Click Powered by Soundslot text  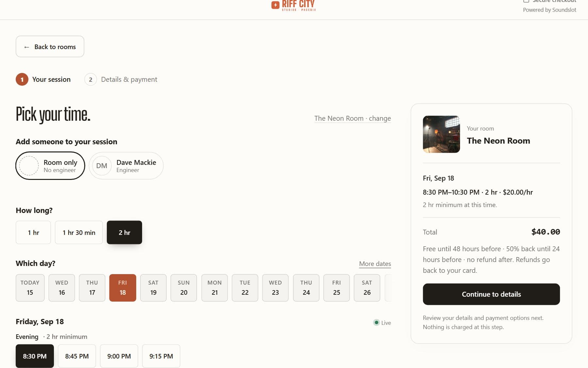tap(549, 10)
